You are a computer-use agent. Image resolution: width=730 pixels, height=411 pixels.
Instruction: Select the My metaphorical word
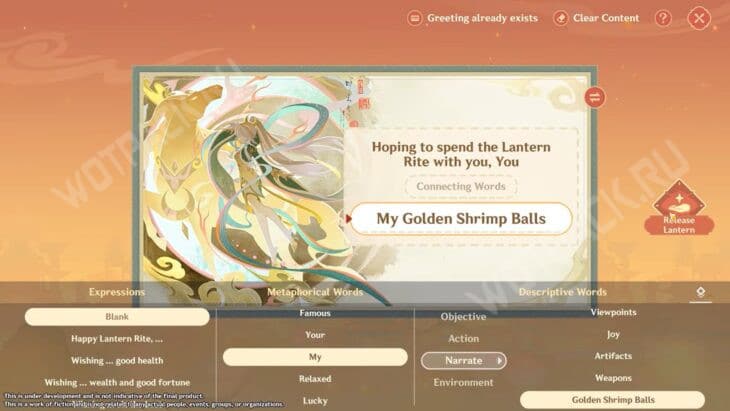point(315,357)
